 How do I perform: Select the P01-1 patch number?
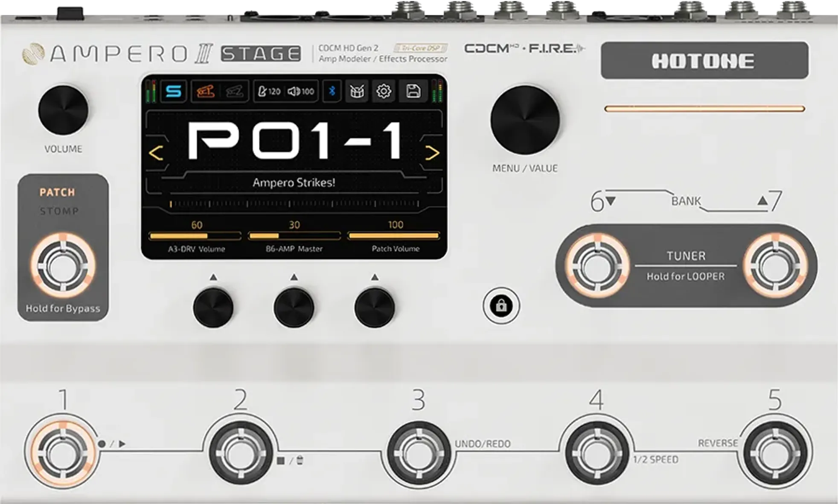294,141
